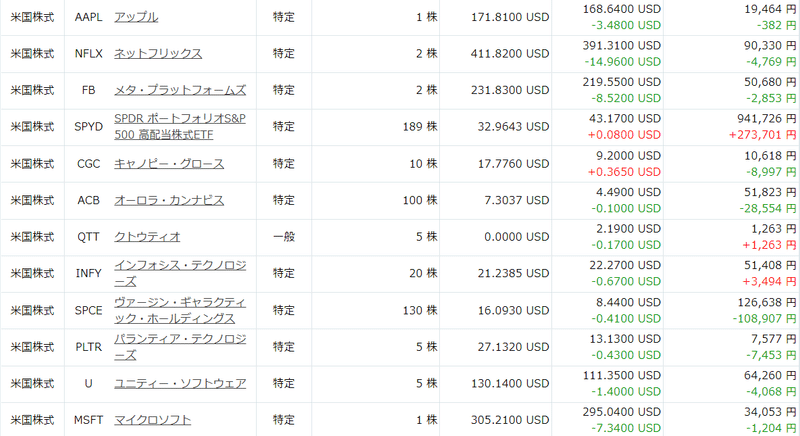Image resolution: width=800 pixels, height=436 pixels.
Task: Click the +0.3650 USD price change
Action: 624,172
